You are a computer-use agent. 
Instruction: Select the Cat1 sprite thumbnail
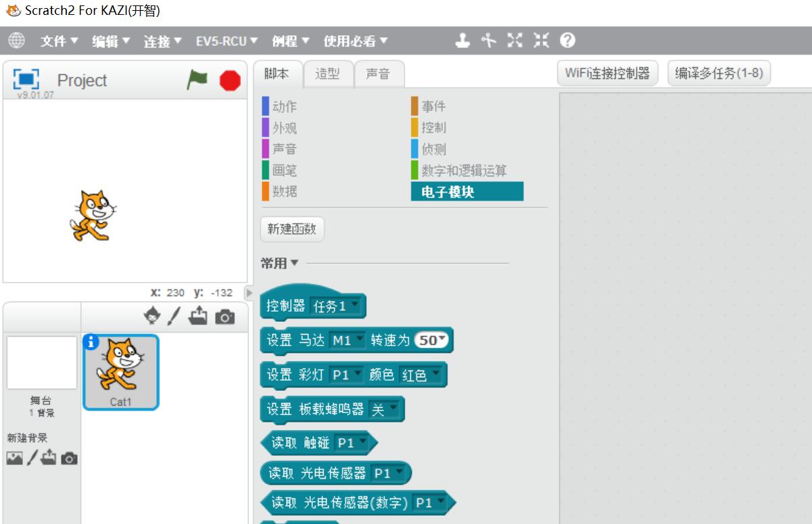click(x=121, y=372)
